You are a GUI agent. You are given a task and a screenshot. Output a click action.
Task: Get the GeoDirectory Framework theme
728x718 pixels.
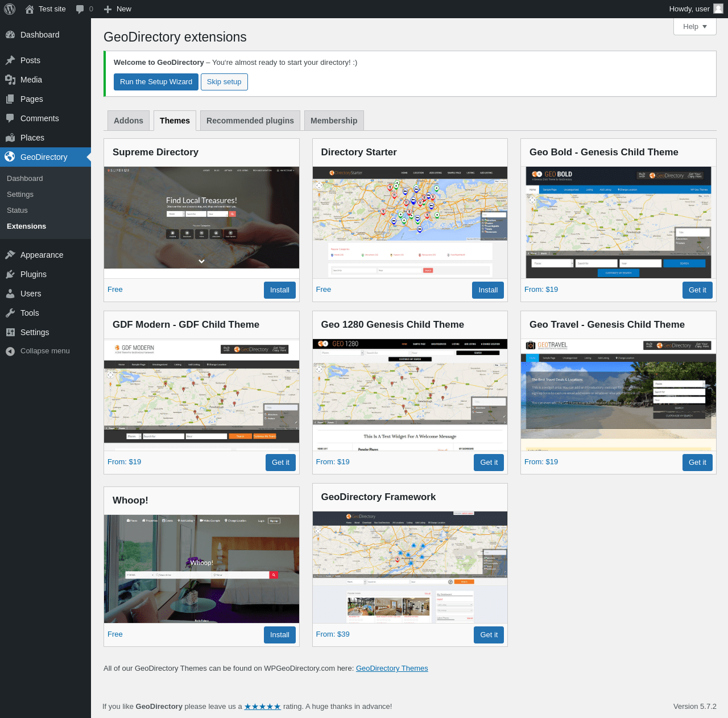(x=489, y=635)
